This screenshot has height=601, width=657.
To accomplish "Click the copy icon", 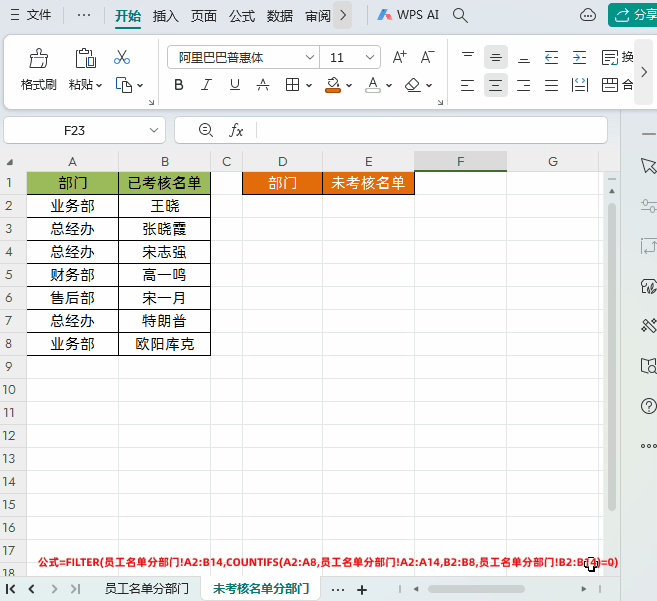I will pyautogui.click(x=124, y=85).
